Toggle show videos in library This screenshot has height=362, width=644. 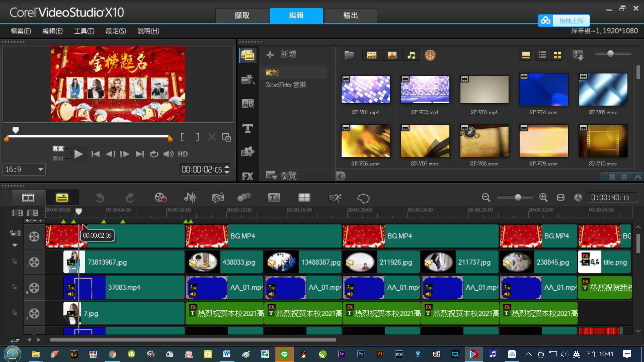(x=372, y=55)
